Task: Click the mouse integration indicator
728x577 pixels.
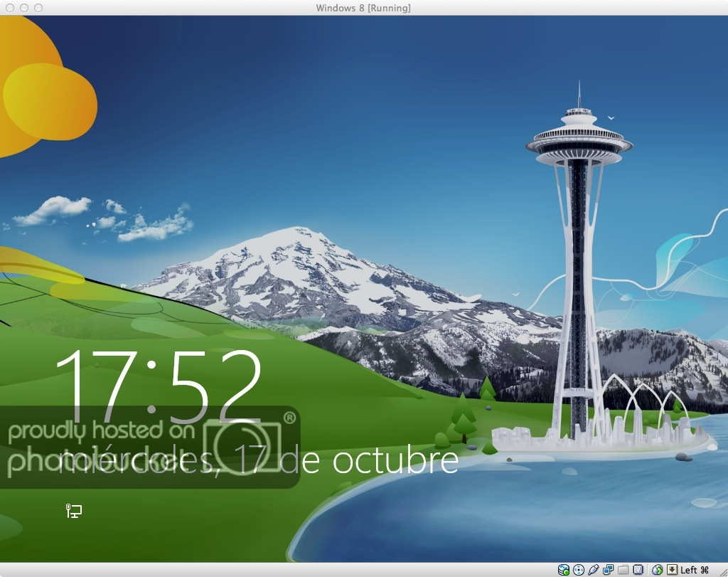Action: [x=657, y=570]
